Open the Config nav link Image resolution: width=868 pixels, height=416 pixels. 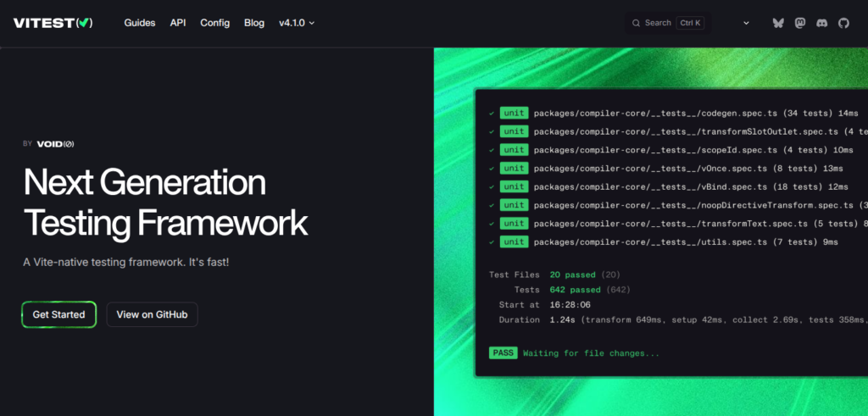(x=214, y=23)
